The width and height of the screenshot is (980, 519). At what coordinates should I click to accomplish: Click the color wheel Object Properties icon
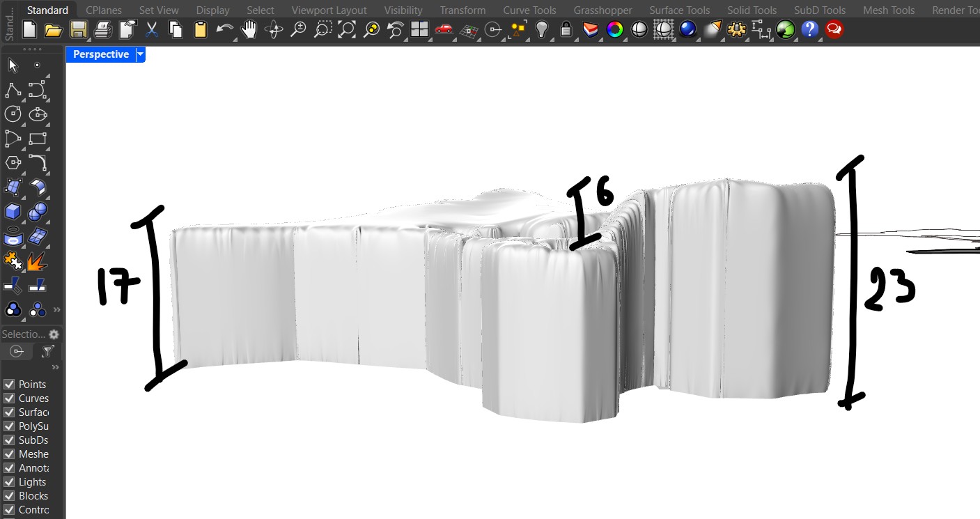[615, 30]
